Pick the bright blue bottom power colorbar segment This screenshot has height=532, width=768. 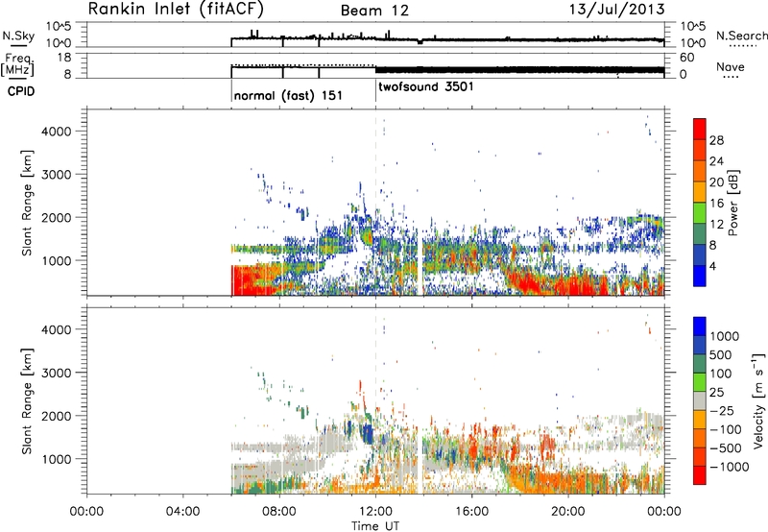[700, 276]
